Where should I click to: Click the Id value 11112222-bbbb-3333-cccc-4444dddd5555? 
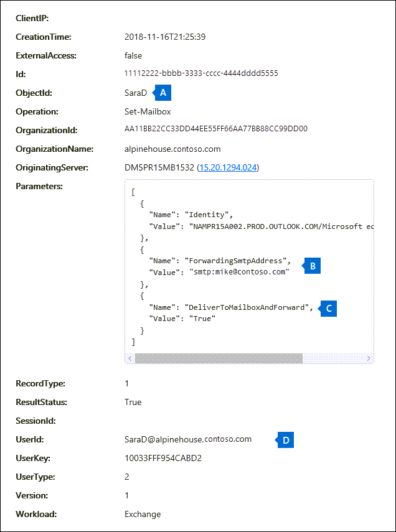(201, 74)
